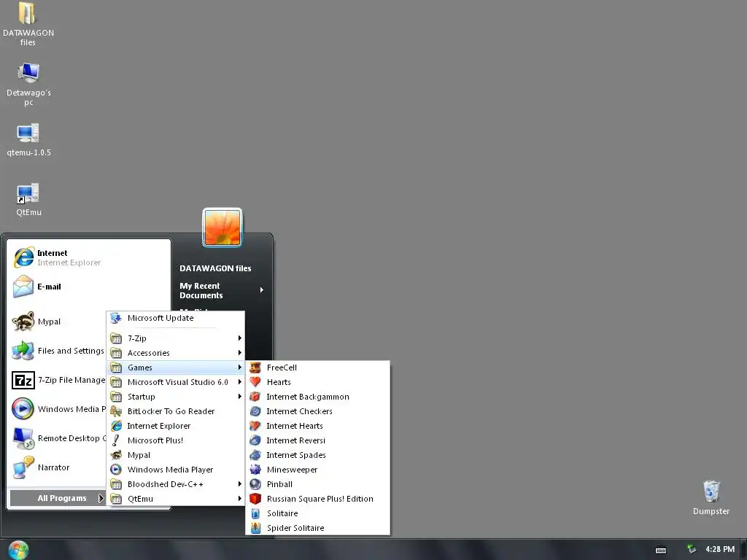The width and height of the screenshot is (747, 560).
Task: Launch Internet Explorer in All Programs list
Action: [175, 426]
